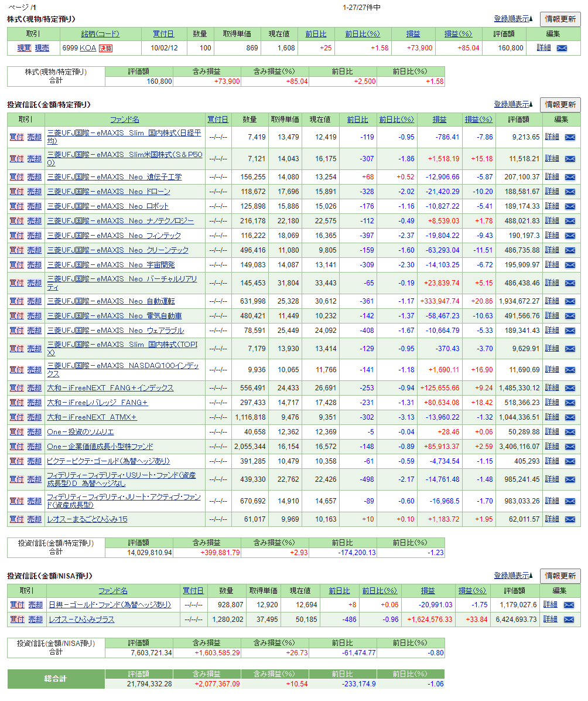The width and height of the screenshot is (588, 701).
Task: Click mail icon for ピクテ・ゴールド(為替ヘッジあり) row
Action: pyautogui.click(x=570, y=461)
